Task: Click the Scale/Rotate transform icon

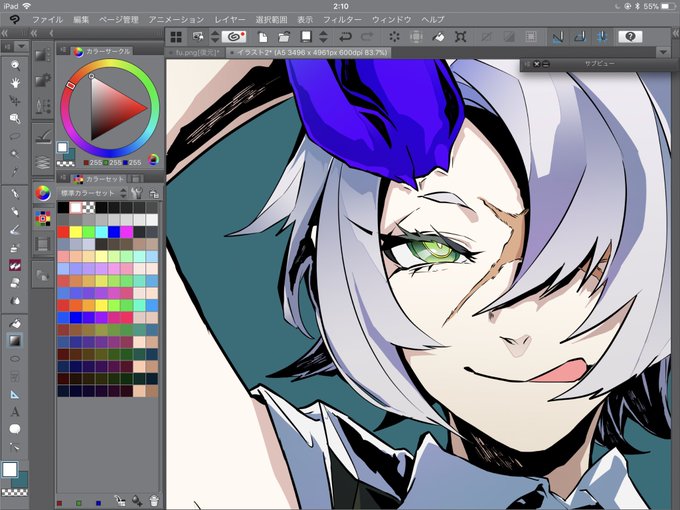Action: click(x=461, y=37)
